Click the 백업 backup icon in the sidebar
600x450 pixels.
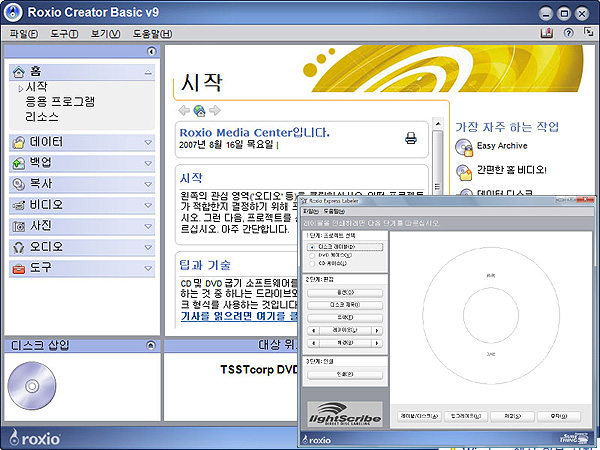18,164
